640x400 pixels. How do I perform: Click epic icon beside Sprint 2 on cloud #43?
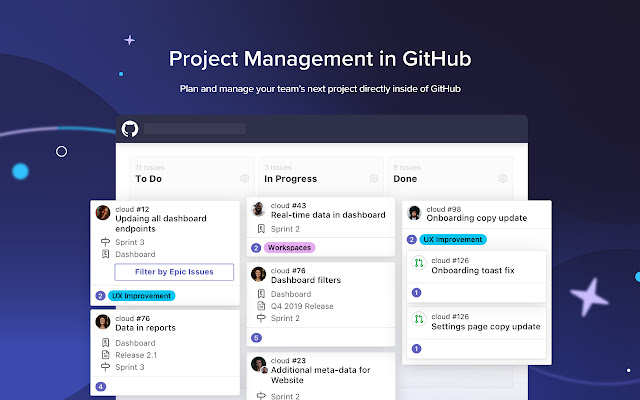pyautogui.click(x=261, y=229)
